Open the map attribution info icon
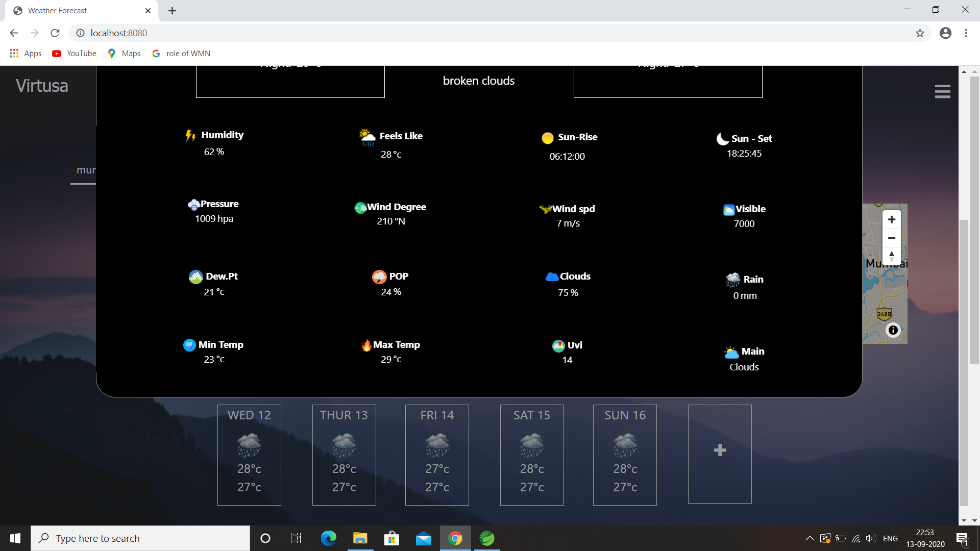The width and height of the screenshot is (980, 551). (x=894, y=330)
